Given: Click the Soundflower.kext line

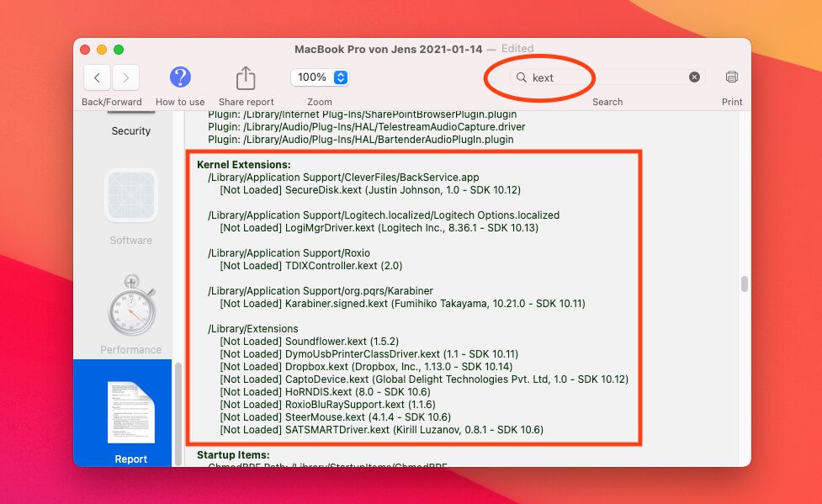Looking at the screenshot, I should point(310,342).
